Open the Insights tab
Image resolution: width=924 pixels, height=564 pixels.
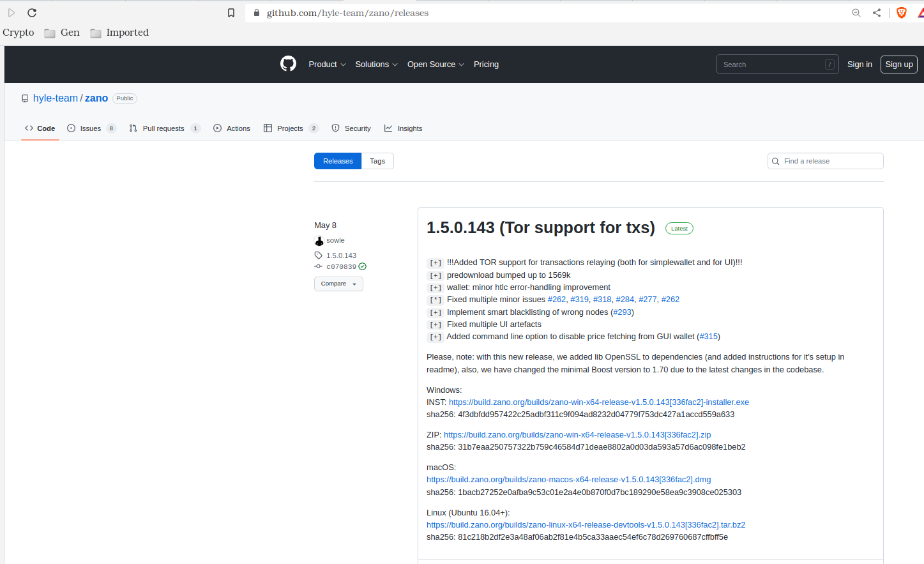pos(403,128)
